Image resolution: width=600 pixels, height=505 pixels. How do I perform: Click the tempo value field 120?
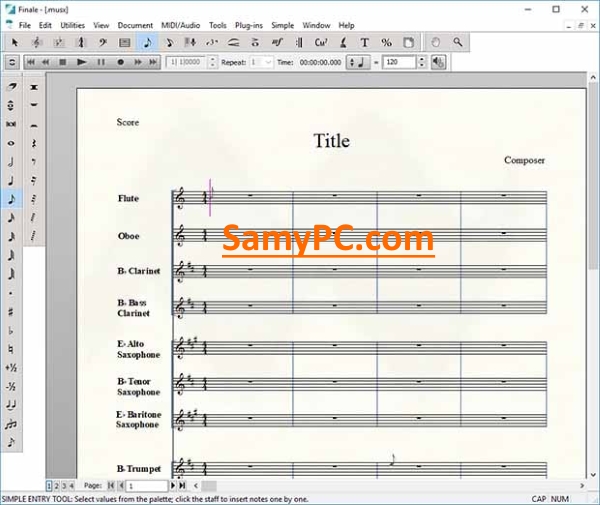pyautogui.click(x=399, y=62)
